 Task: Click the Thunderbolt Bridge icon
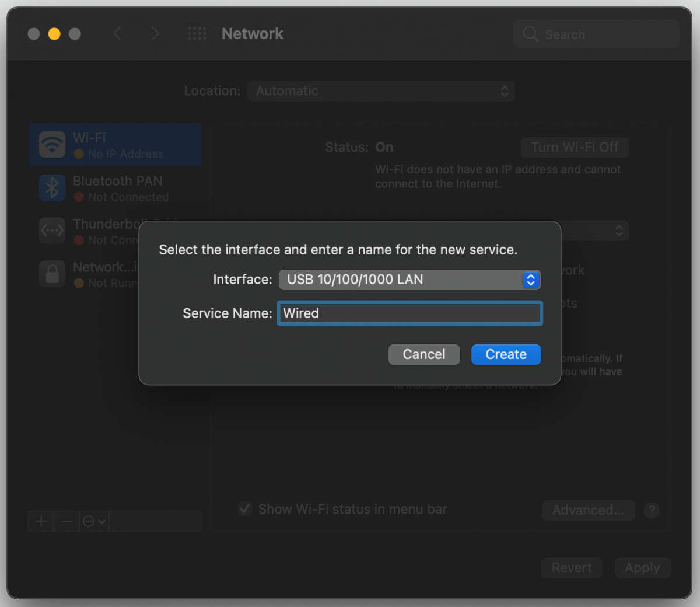tap(52, 231)
